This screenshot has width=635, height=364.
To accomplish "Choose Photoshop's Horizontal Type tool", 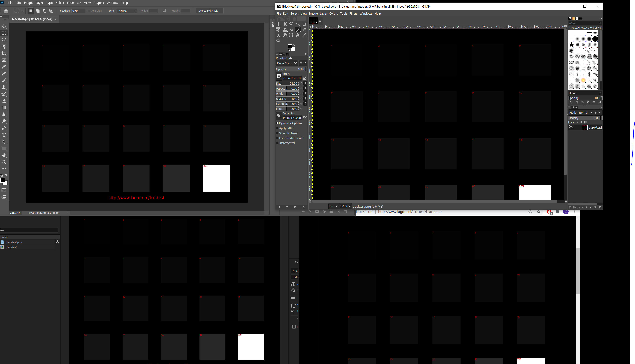I will 4,135.
